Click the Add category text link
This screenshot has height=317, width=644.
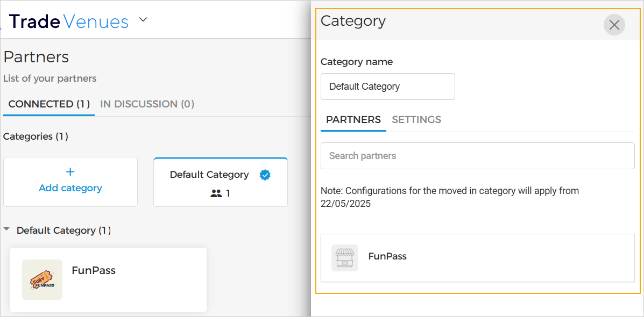[70, 188]
